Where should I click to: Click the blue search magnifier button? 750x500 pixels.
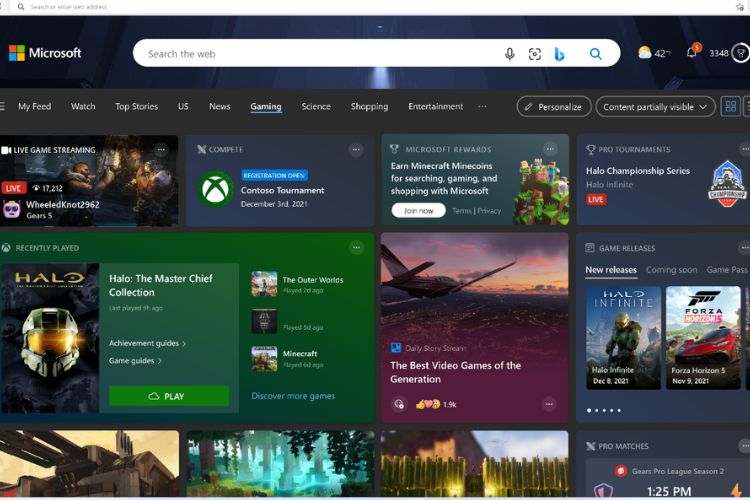[x=596, y=54]
